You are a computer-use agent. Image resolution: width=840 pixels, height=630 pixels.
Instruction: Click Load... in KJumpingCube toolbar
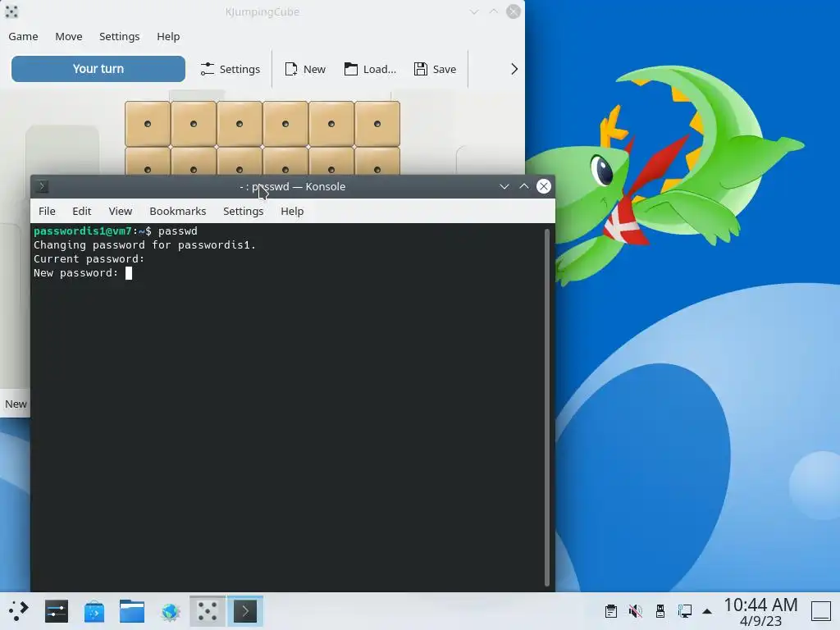tap(370, 69)
